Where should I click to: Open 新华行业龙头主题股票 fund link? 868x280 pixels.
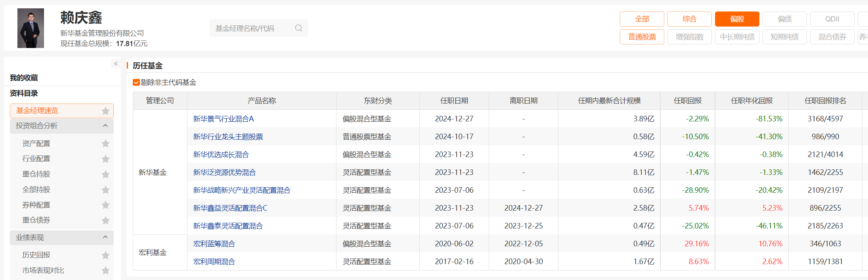coord(228,136)
